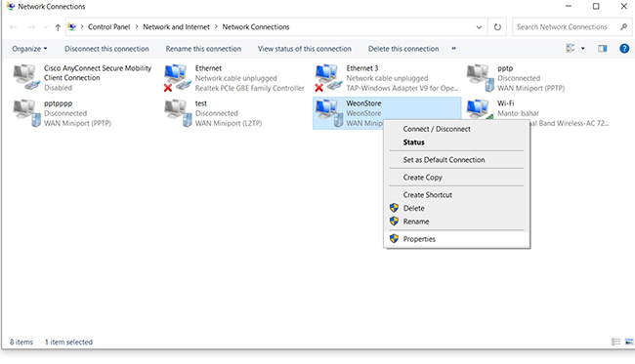
Task: Click the '1 item selected' status text
Action: pyautogui.click(x=68, y=342)
